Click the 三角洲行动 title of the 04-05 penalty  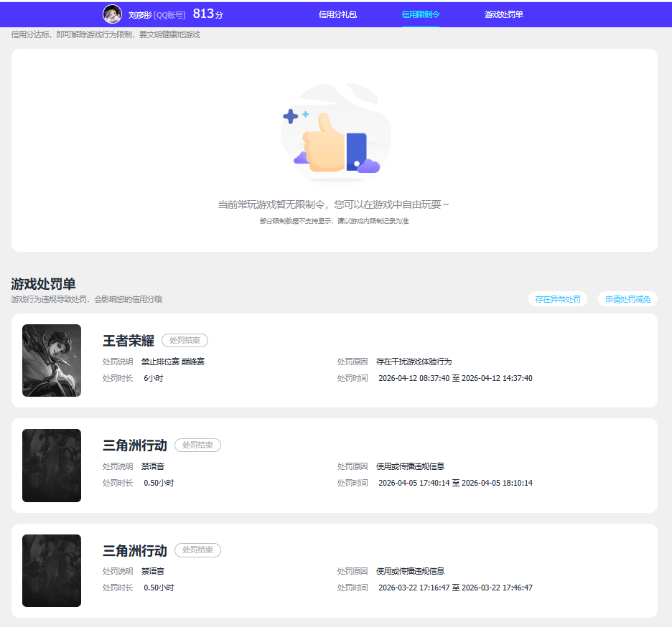click(135, 445)
